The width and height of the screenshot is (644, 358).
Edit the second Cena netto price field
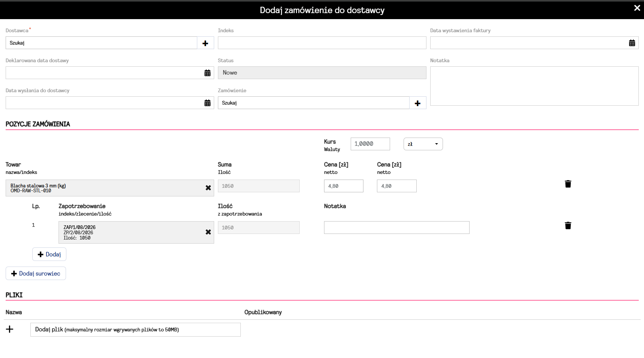pos(396,186)
